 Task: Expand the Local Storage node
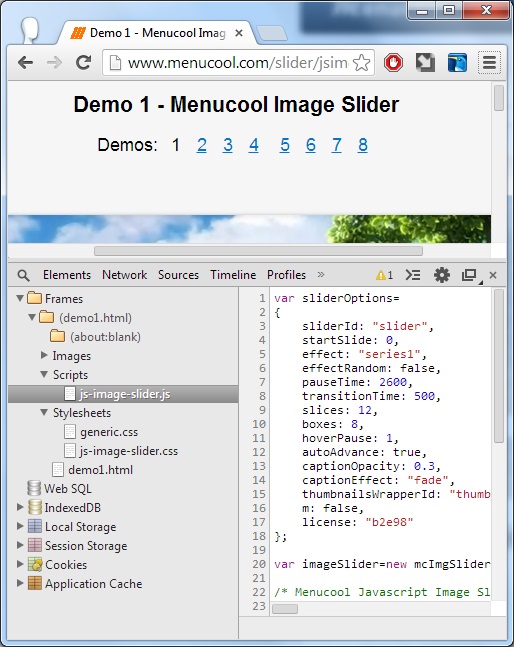(x=20, y=526)
